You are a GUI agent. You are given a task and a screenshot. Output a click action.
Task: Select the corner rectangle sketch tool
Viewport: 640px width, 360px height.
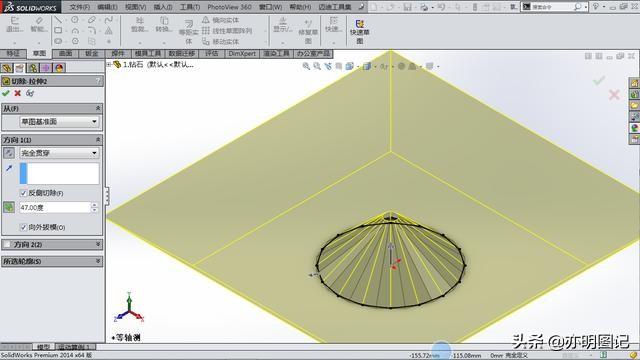pyautogui.click(x=58, y=31)
